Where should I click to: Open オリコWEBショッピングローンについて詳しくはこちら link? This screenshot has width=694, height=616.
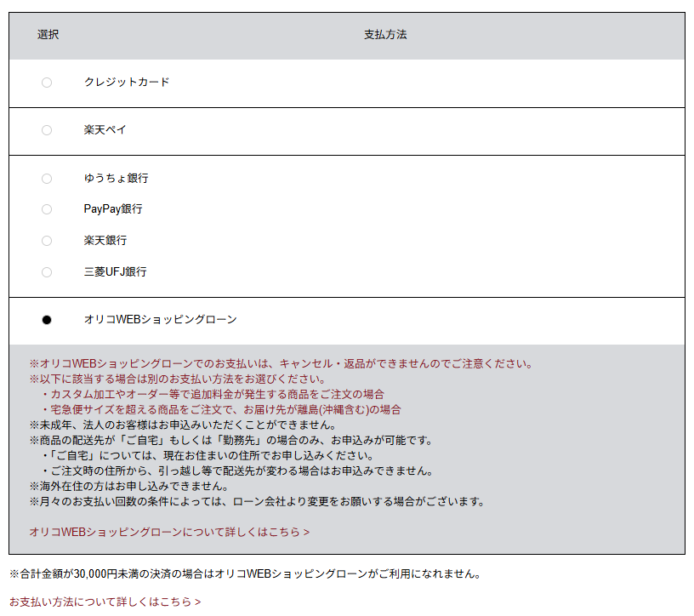[x=169, y=532]
